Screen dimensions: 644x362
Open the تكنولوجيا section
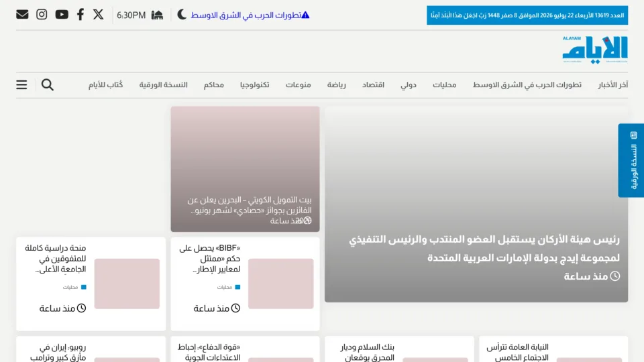(255, 85)
